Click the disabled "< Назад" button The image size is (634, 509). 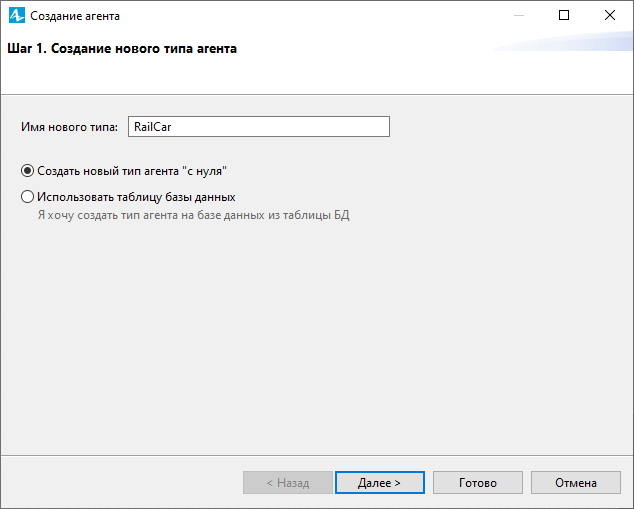pyautogui.click(x=288, y=482)
